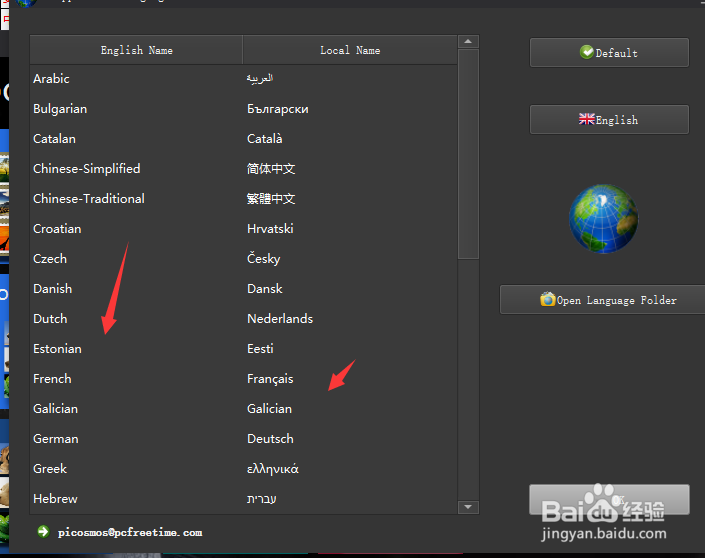Select Chinese-Simplified language
This screenshot has width=705, height=558.
(244, 169)
